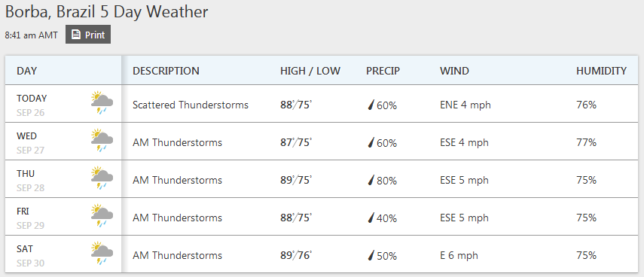Click the DESCRIPTION column header
The image size is (644, 277).
166,71
